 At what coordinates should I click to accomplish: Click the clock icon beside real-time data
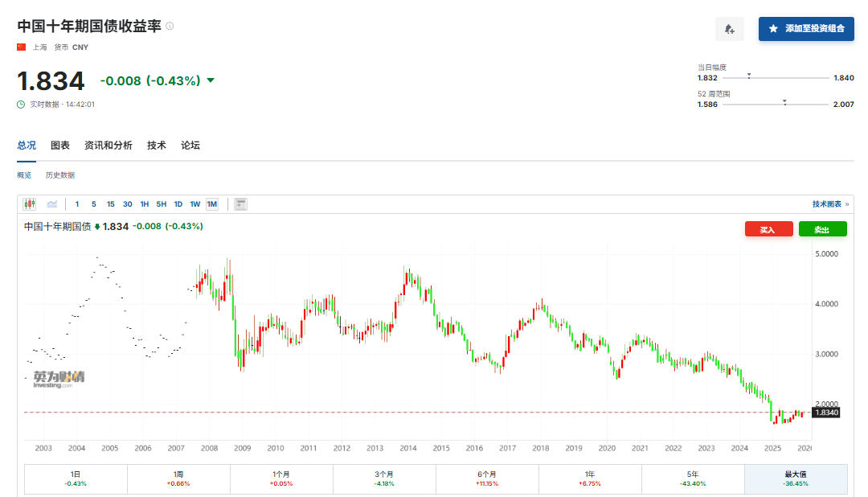(21, 105)
